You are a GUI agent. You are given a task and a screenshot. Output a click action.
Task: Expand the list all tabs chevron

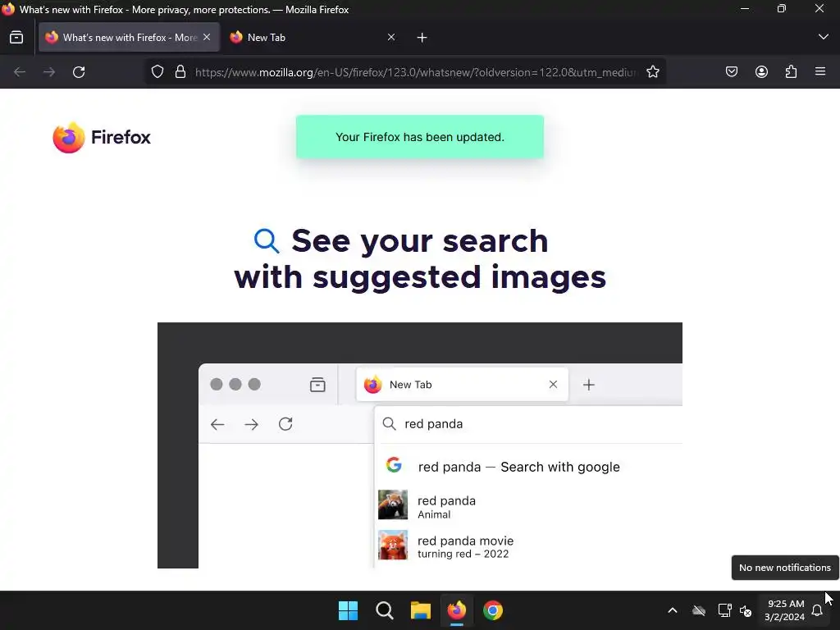coord(824,37)
